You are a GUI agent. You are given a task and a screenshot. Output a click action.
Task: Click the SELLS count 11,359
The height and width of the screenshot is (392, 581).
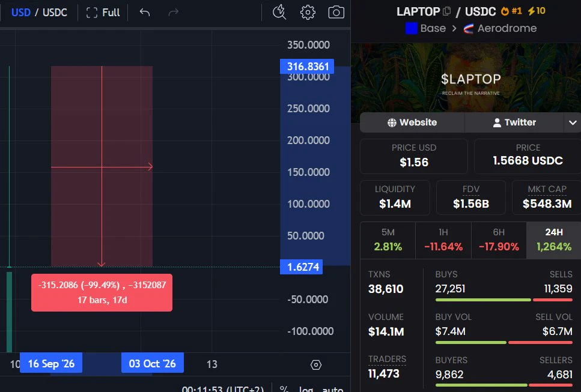point(558,289)
